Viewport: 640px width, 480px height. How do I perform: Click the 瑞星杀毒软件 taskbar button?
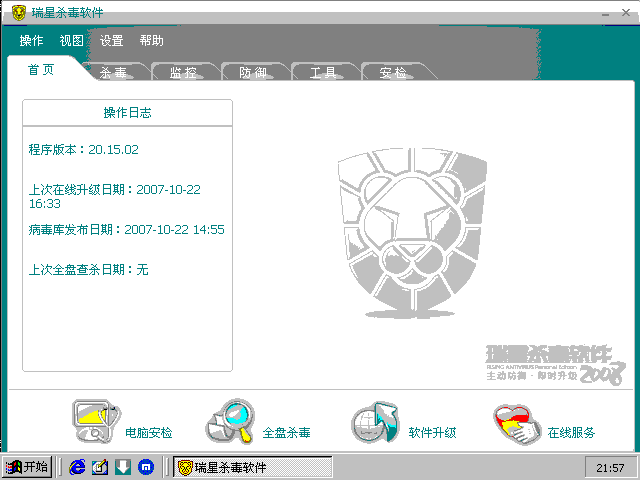pyautogui.click(x=253, y=467)
